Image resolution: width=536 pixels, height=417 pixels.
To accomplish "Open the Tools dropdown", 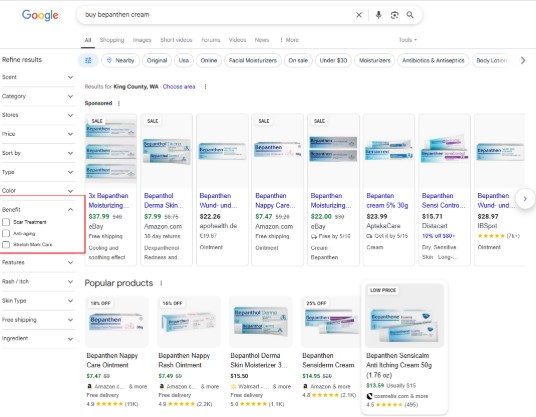I will point(407,40).
